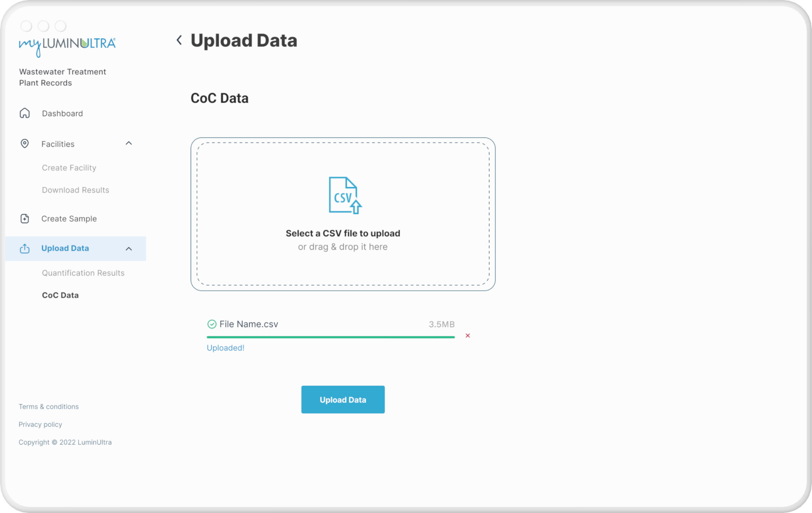Viewport: 812px width, 513px height.
Task: Click the Dashboard home icon
Action: tap(25, 113)
